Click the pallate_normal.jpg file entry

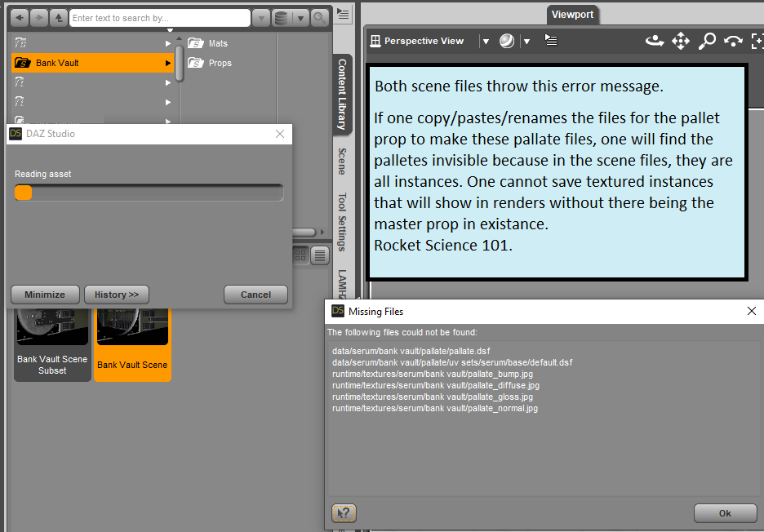pos(434,408)
